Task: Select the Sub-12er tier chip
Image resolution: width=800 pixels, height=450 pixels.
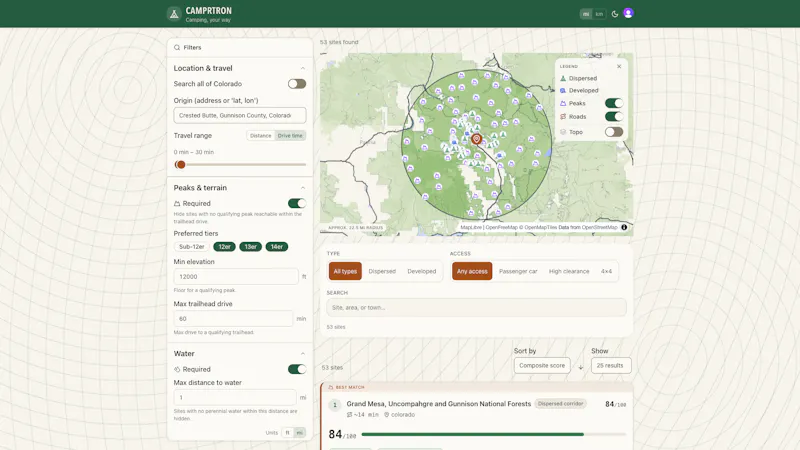Action: coord(192,247)
